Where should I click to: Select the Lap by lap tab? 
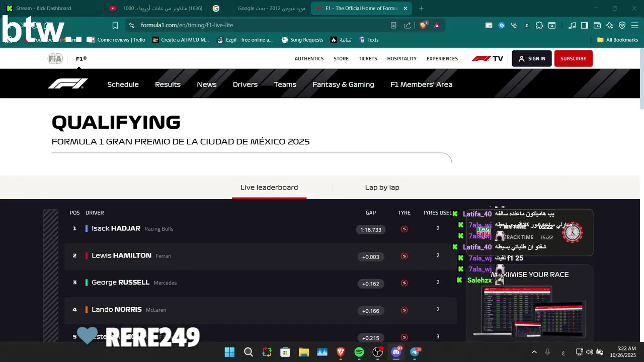pyautogui.click(x=382, y=188)
